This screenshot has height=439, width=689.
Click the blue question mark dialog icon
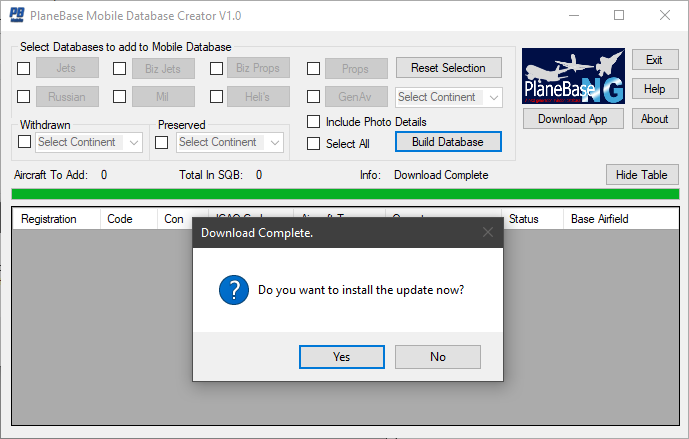[233, 291]
